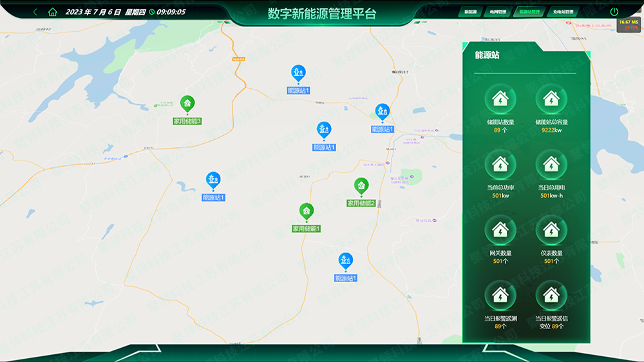Switch to the 电网管理 tab
Viewport: 644px width, 362px height.
[498, 12]
